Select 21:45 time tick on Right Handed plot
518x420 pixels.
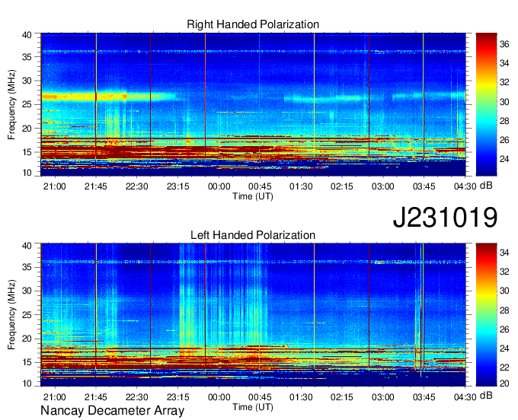[x=96, y=186]
